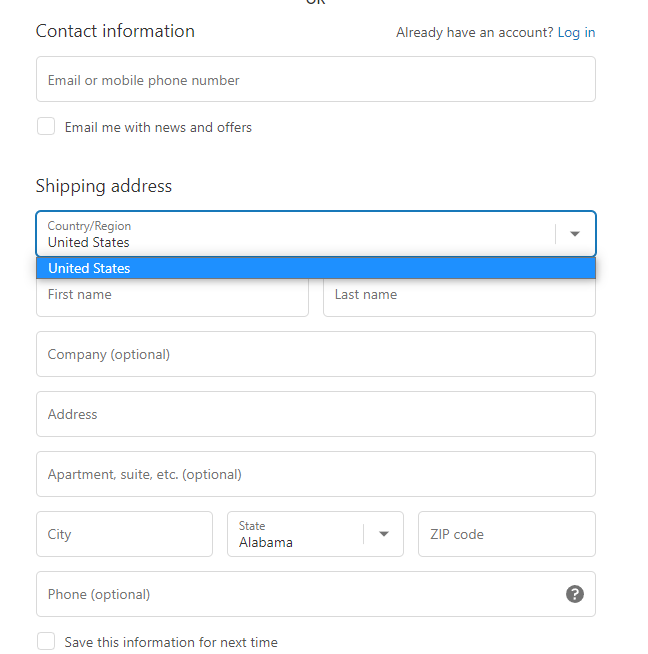Click the Country/Region dropdown arrow icon
Viewport: 648px width, 654px height.
coord(575,234)
